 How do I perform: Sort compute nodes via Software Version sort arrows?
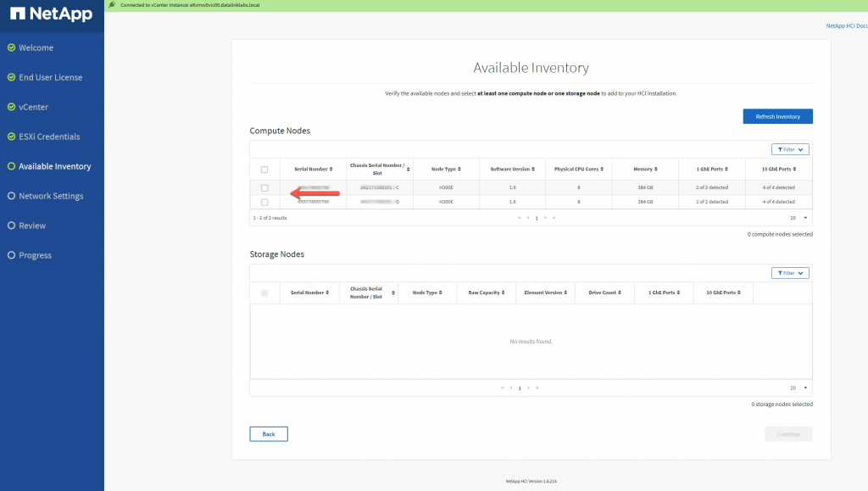coord(533,169)
